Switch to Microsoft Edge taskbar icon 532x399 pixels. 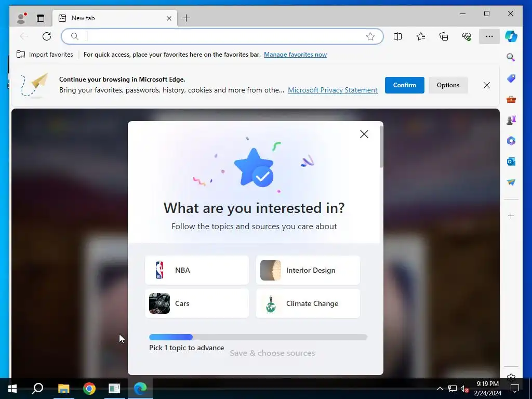click(x=140, y=389)
